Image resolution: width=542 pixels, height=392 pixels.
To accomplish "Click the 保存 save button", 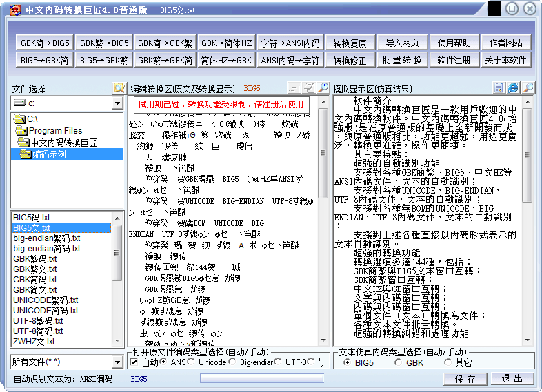I will 465,379.
